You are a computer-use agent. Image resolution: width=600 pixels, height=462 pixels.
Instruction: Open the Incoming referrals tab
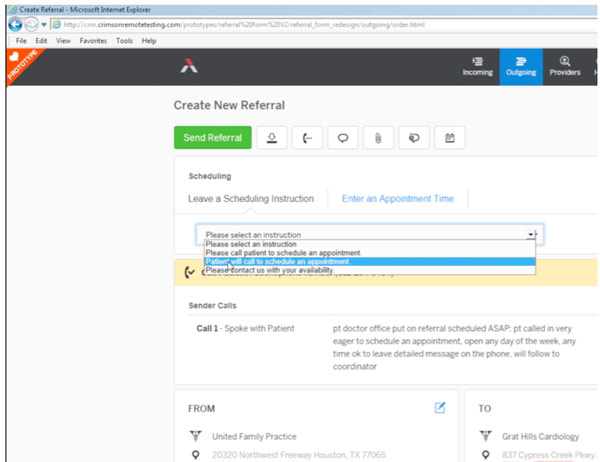(x=477, y=66)
